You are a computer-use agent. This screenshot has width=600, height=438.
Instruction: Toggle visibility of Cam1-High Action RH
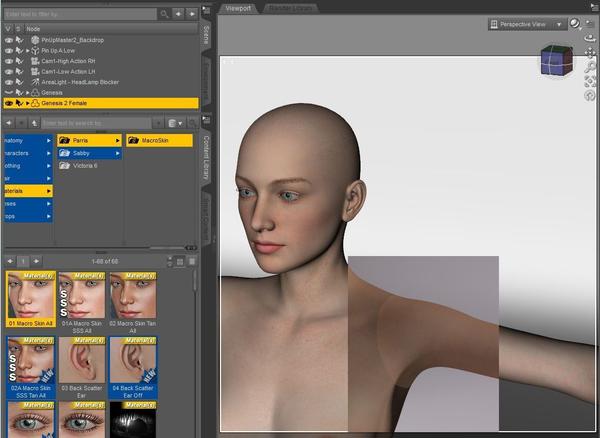click(8, 61)
